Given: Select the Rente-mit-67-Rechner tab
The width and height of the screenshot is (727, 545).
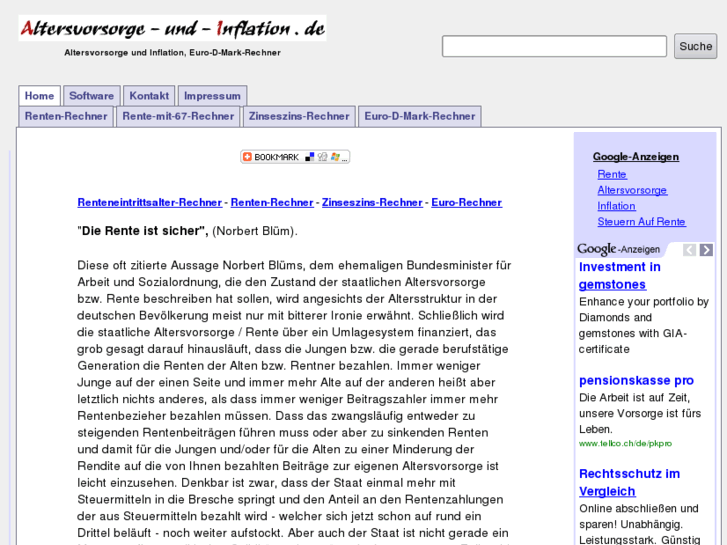Looking at the screenshot, I should point(178,116).
